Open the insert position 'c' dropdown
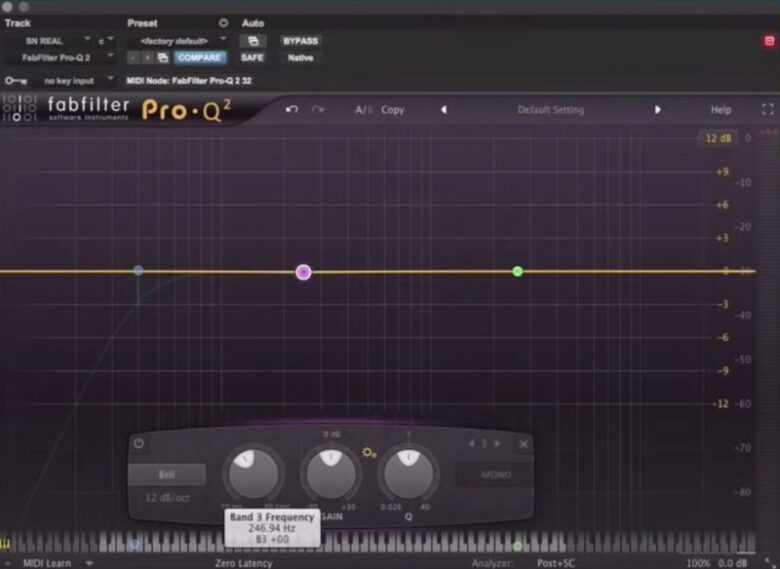This screenshot has width=780, height=569. [105, 41]
